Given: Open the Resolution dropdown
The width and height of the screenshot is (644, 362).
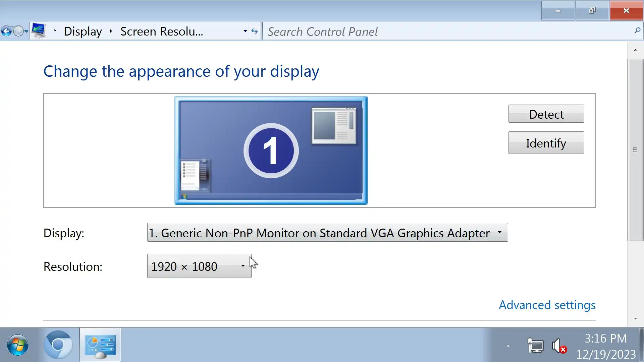Looking at the screenshot, I should click(199, 266).
